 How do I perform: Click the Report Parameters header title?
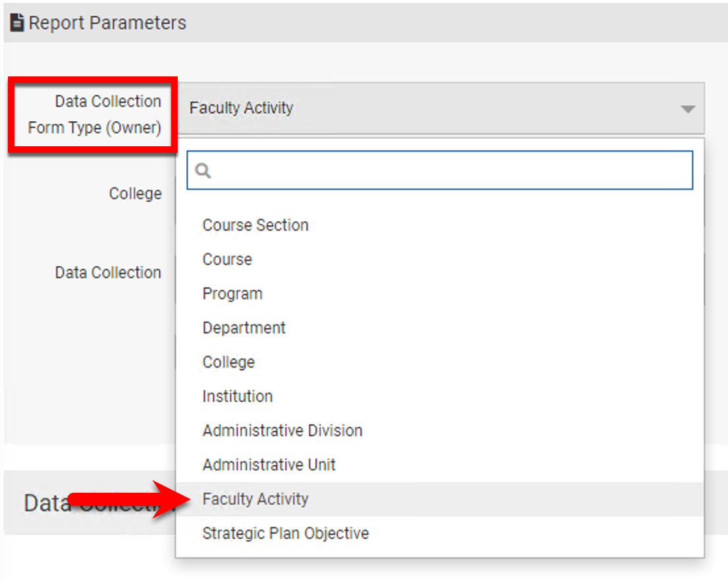point(107,23)
